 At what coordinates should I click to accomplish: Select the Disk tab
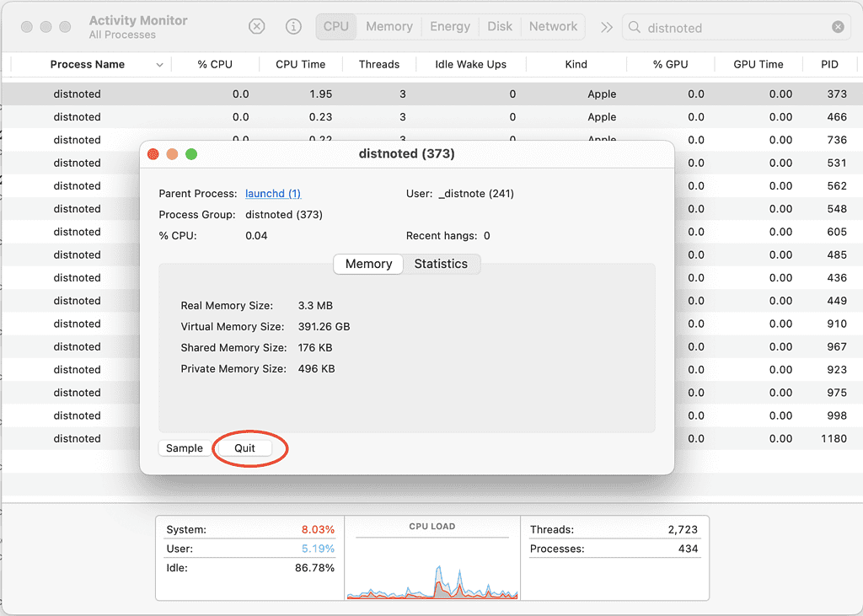click(500, 26)
